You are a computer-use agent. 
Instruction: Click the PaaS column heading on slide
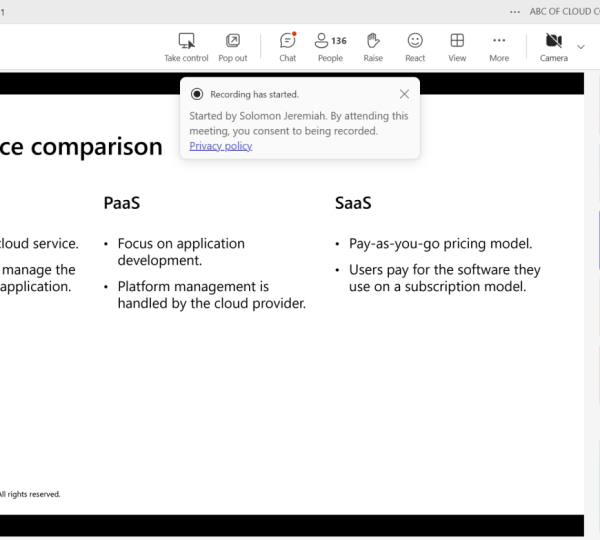point(121,203)
